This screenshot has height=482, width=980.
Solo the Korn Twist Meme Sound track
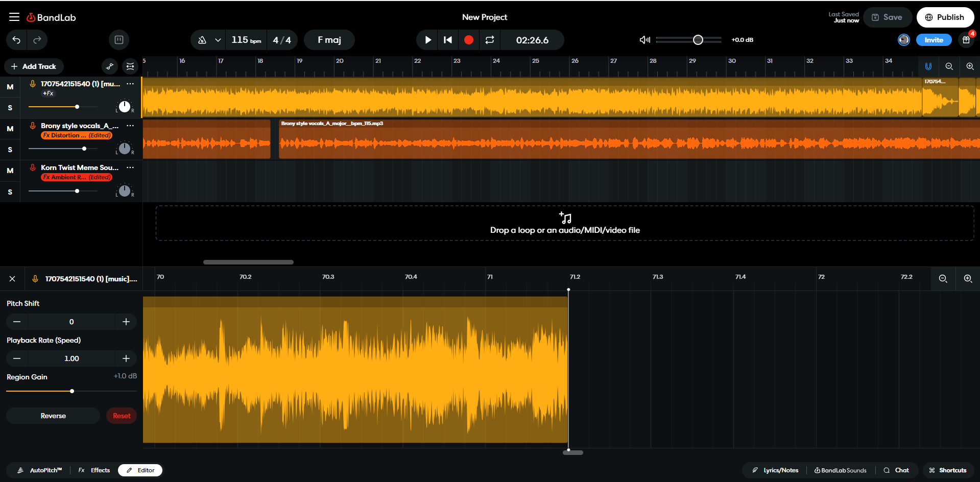(x=10, y=192)
